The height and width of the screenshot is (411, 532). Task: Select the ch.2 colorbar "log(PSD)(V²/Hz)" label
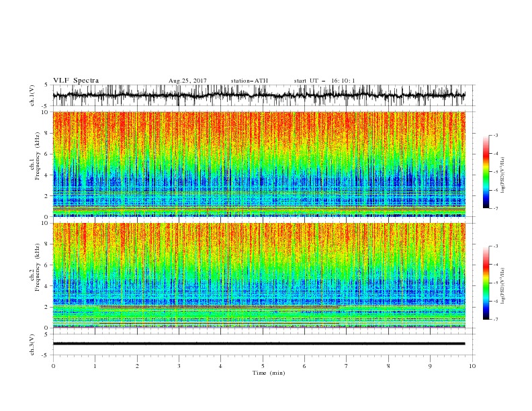click(x=502, y=285)
